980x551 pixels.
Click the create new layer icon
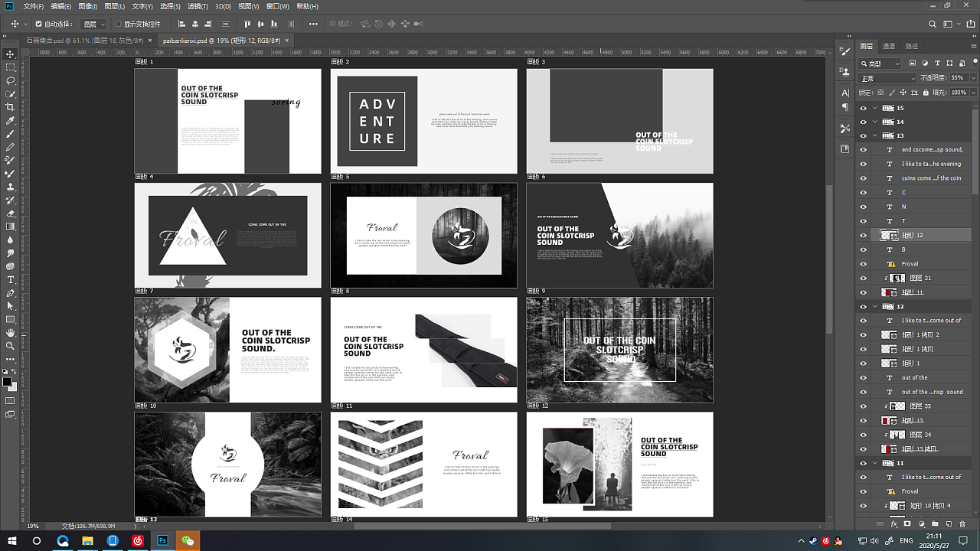tap(949, 524)
